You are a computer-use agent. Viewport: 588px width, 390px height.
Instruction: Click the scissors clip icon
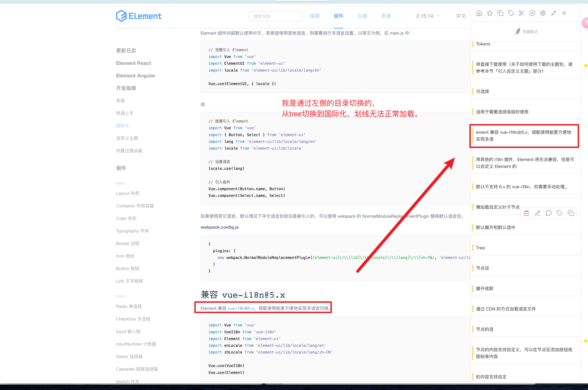pos(522,13)
